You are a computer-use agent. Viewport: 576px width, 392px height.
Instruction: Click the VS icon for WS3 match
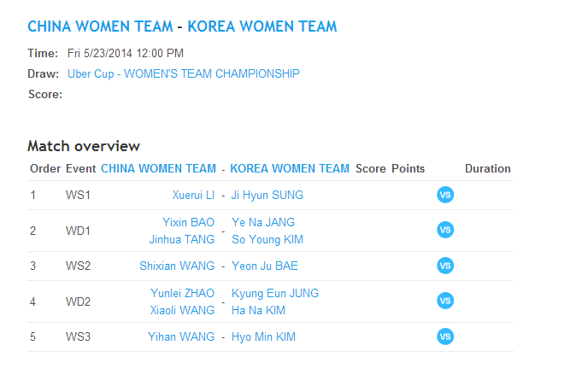click(445, 336)
